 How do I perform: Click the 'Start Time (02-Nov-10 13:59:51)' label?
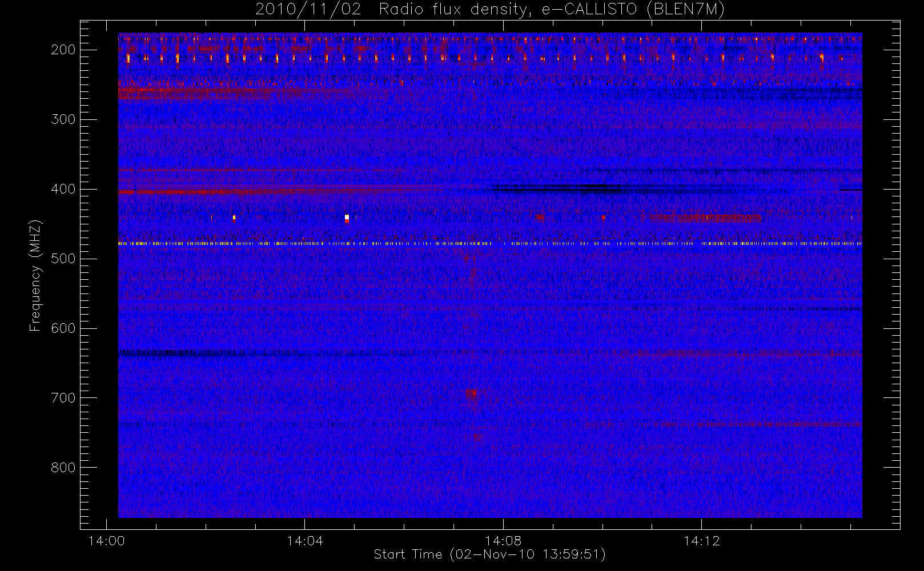(489, 554)
